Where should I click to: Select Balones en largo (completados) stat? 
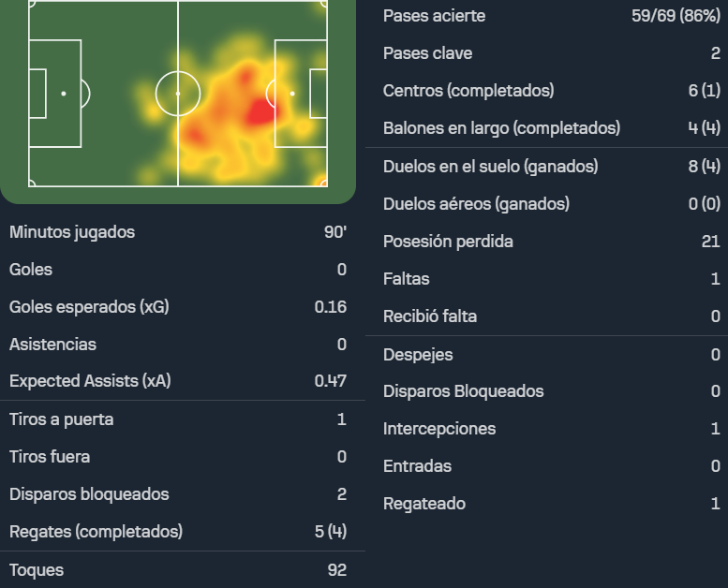click(x=547, y=128)
